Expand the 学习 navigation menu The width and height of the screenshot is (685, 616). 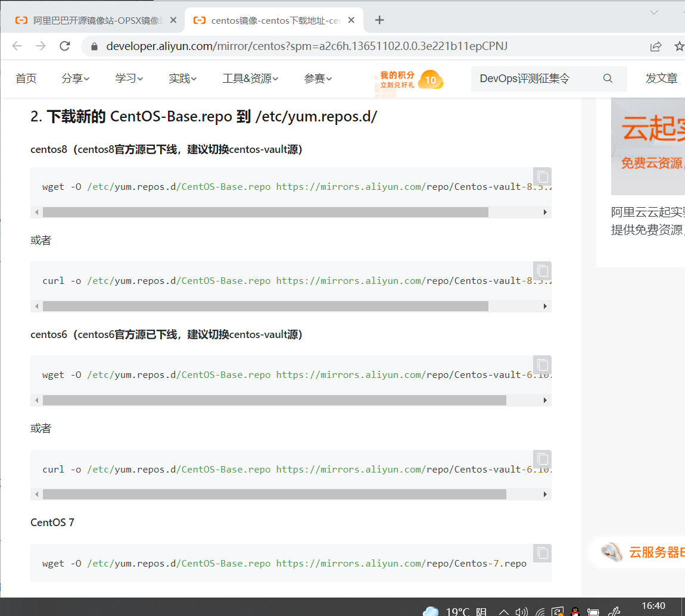pyautogui.click(x=129, y=79)
